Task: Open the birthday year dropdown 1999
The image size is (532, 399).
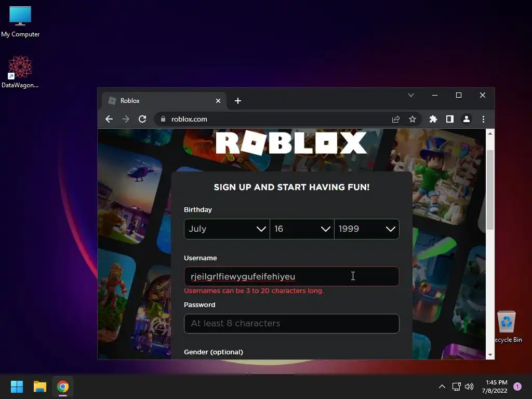Action: [x=367, y=229]
